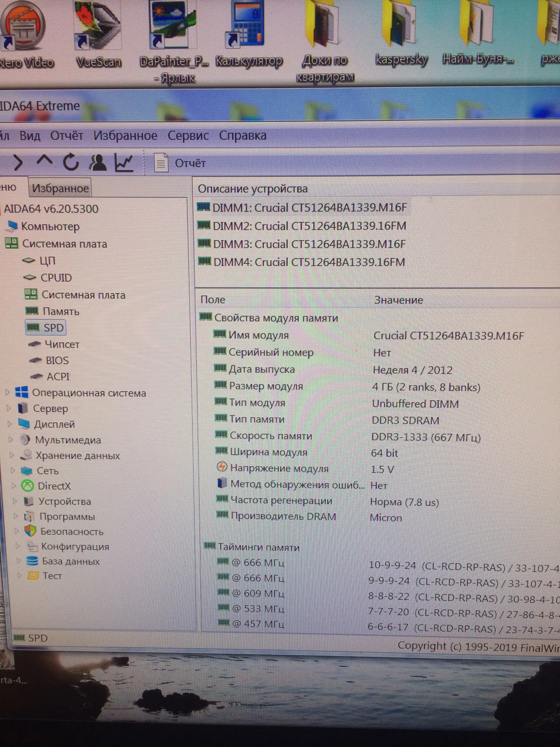Viewport: 560px width, 747px height.
Task: Expand the Дисплей tree node
Action: 10,424
